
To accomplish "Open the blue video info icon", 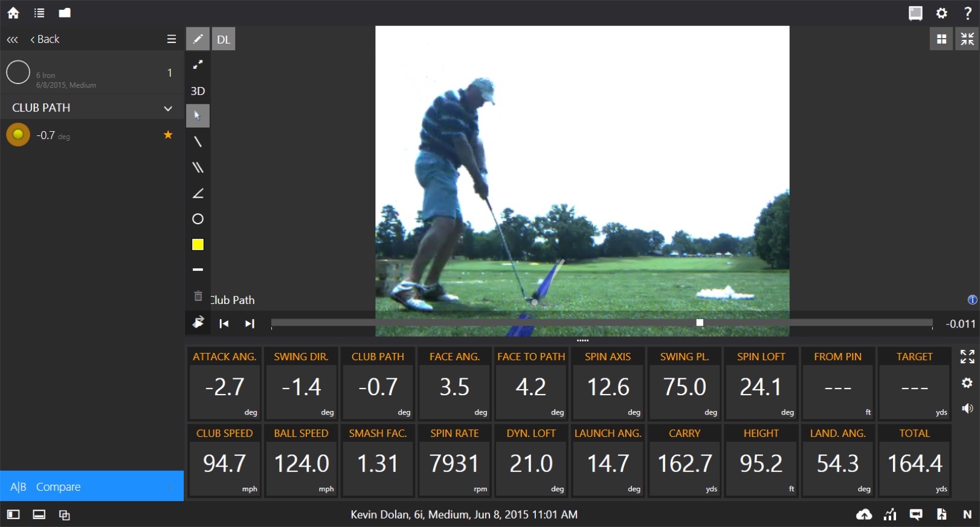I will pos(972,300).
